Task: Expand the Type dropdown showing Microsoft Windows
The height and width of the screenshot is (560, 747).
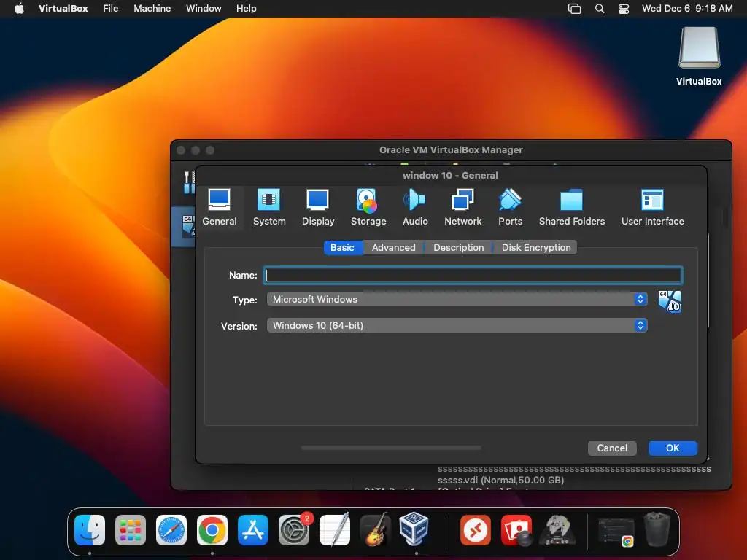Action: tap(457, 299)
